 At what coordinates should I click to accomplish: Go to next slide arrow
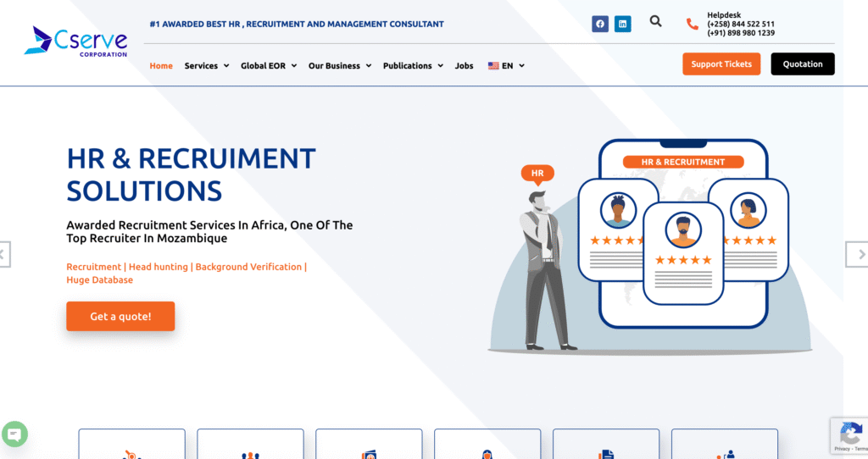(x=859, y=254)
